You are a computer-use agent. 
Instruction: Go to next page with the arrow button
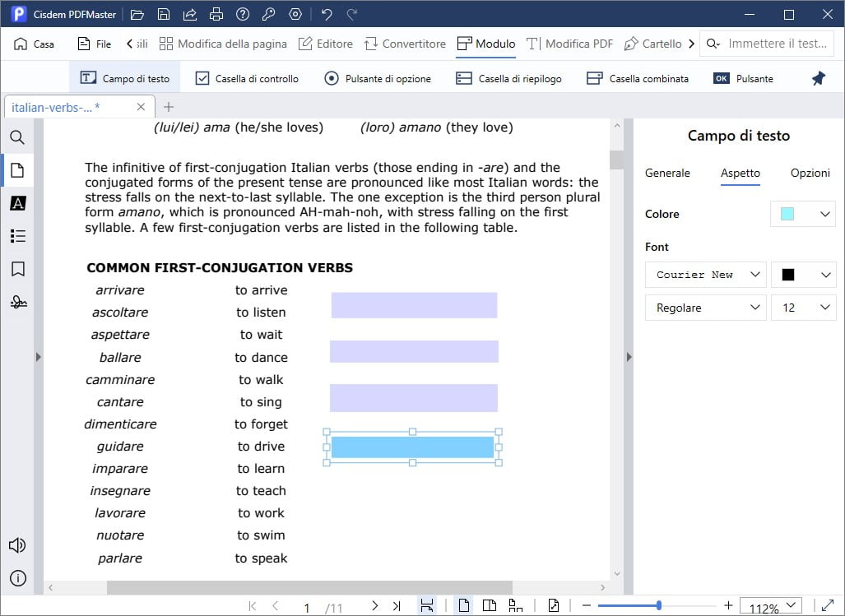coord(374,604)
